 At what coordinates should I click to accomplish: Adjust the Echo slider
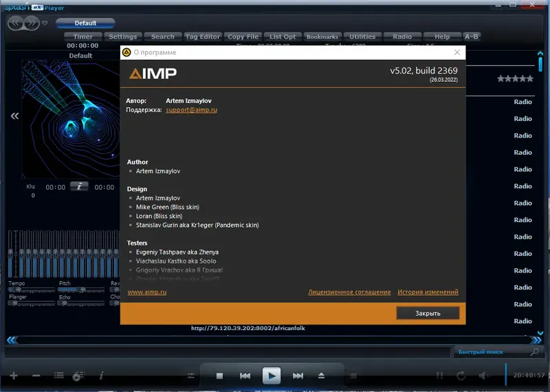(x=81, y=303)
